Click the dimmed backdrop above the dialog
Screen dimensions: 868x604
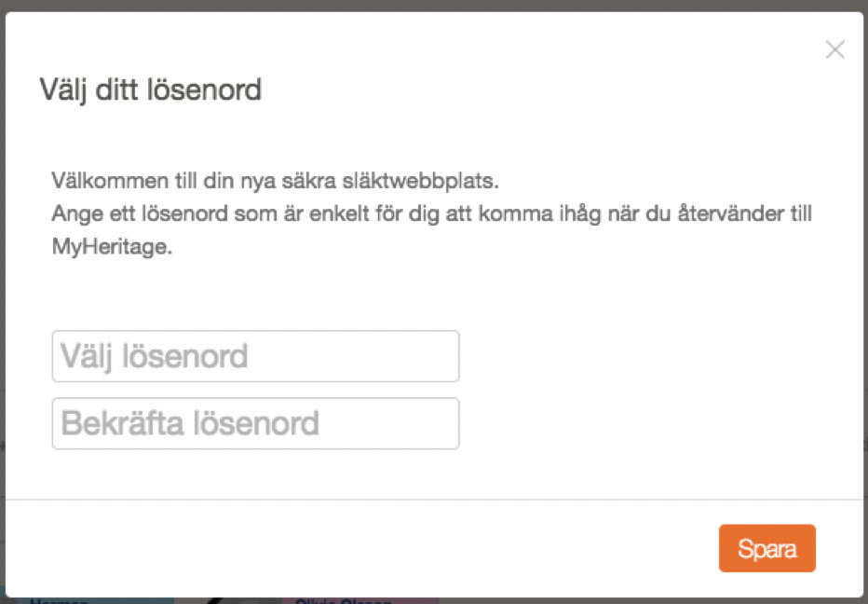[434, 5]
